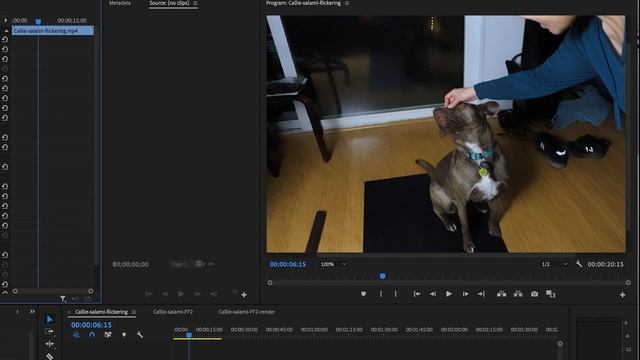Switch to the Metadata tab
Screen dimensions: 640x360
120,3
